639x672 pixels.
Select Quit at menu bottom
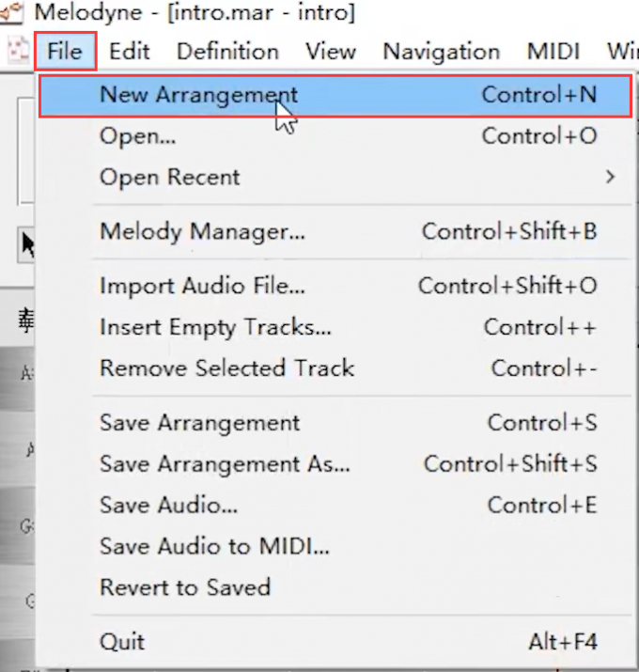[x=335, y=642]
